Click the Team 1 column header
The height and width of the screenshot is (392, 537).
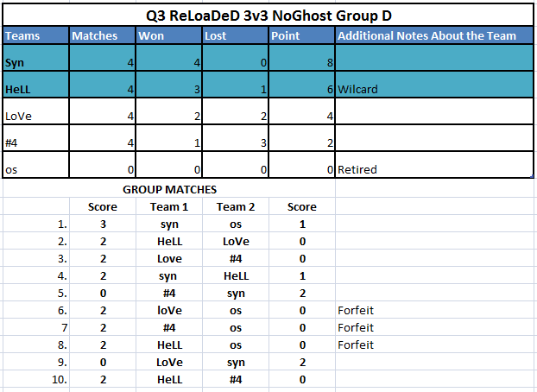coord(168,206)
